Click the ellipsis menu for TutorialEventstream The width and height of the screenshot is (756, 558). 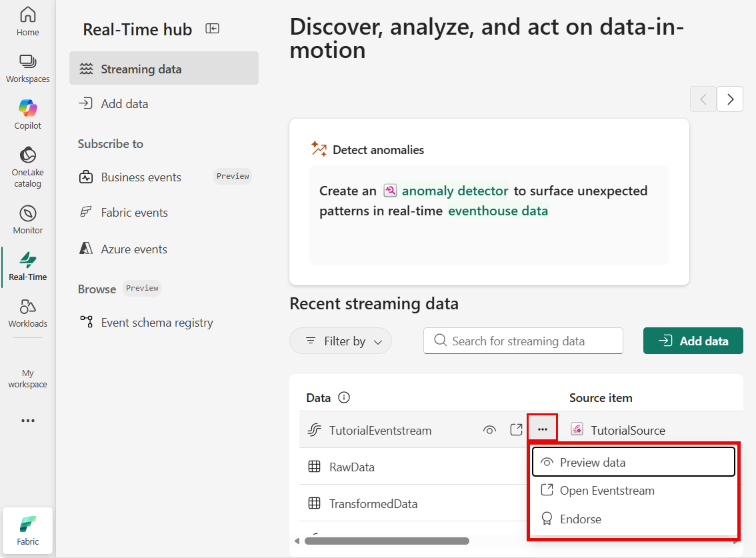[542, 429]
